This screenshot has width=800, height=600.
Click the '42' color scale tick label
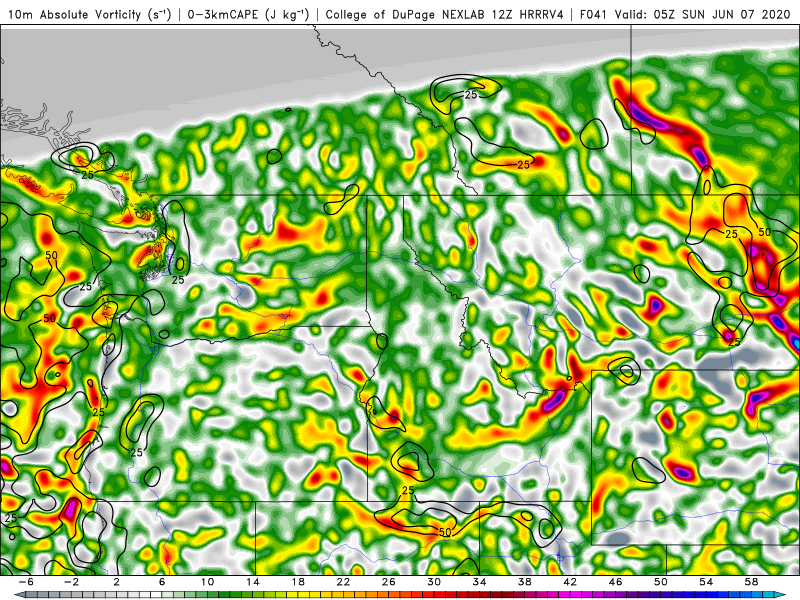(x=570, y=582)
